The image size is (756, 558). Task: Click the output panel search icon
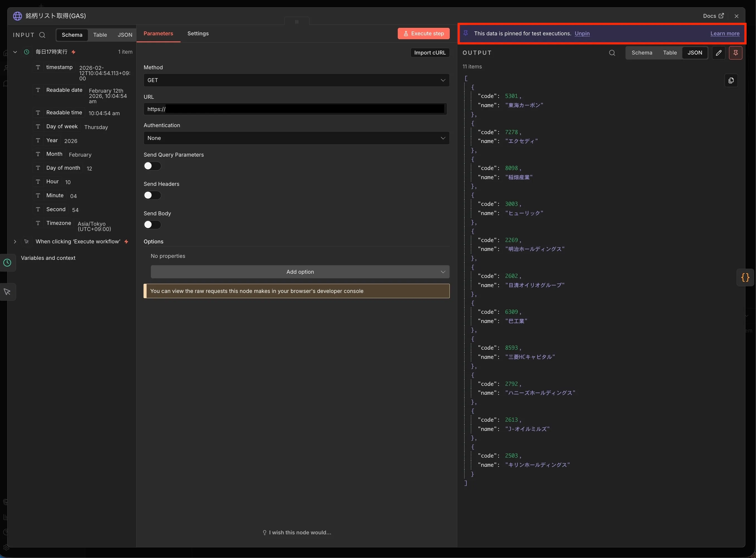(612, 53)
